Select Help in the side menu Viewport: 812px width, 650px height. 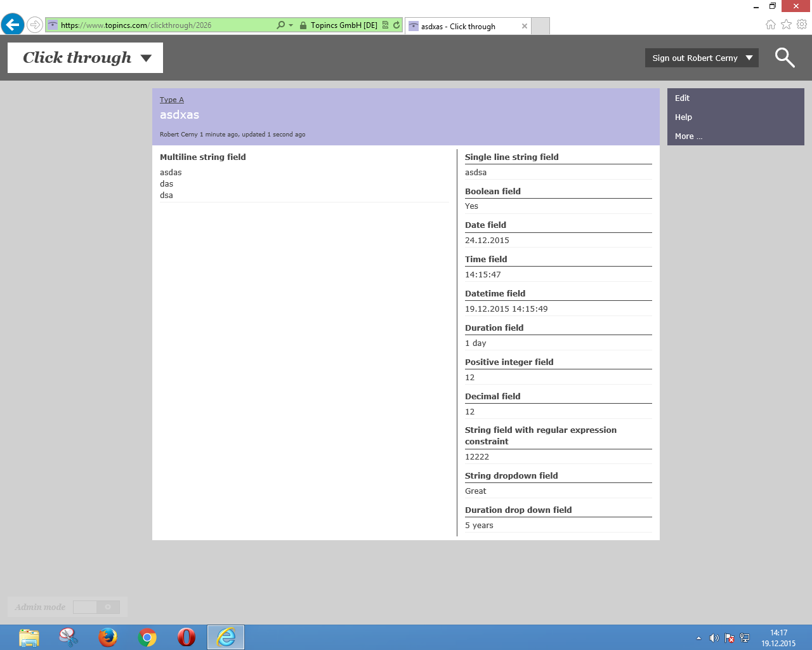click(x=683, y=117)
